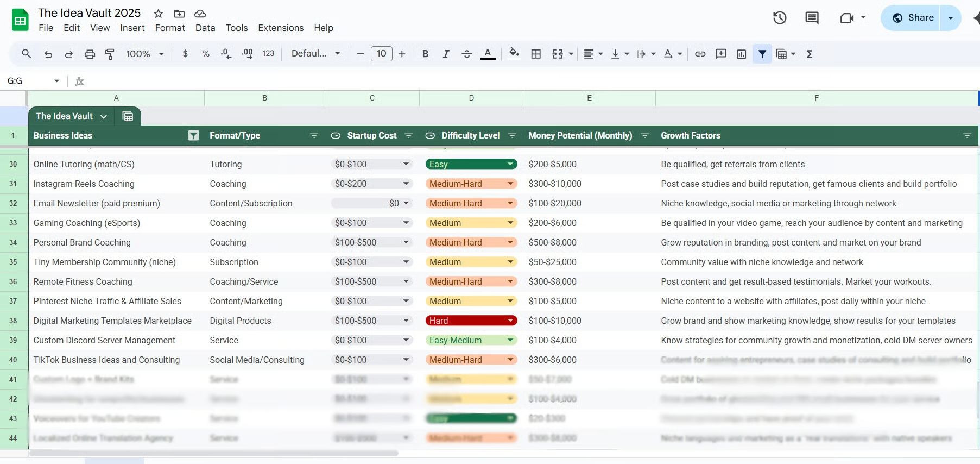The width and height of the screenshot is (980, 464).
Task: Select the borders icon in toolbar
Action: pos(536,54)
